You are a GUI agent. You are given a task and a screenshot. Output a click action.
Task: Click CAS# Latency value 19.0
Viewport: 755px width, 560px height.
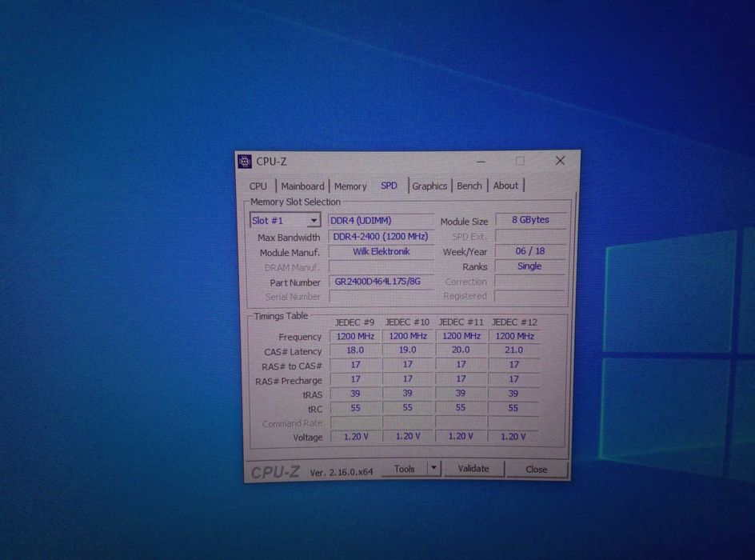point(408,350)
